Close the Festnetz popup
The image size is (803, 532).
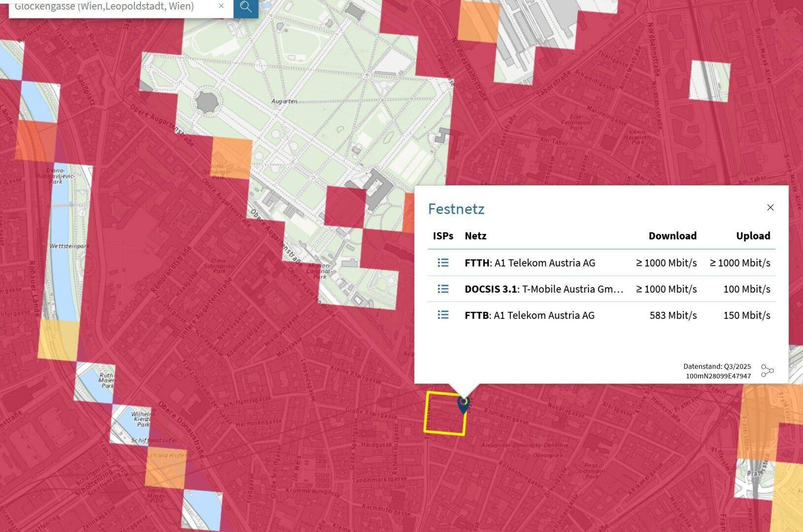(770, 207)
